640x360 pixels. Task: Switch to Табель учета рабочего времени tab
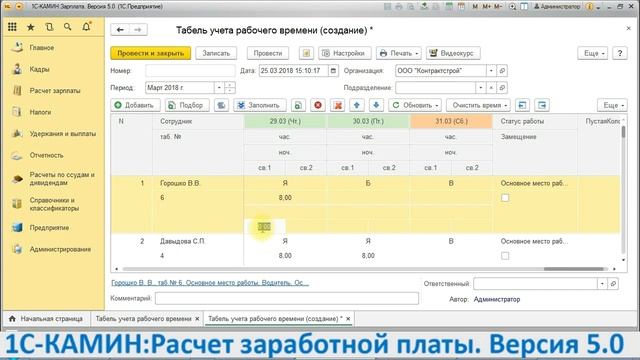[143, 319]
